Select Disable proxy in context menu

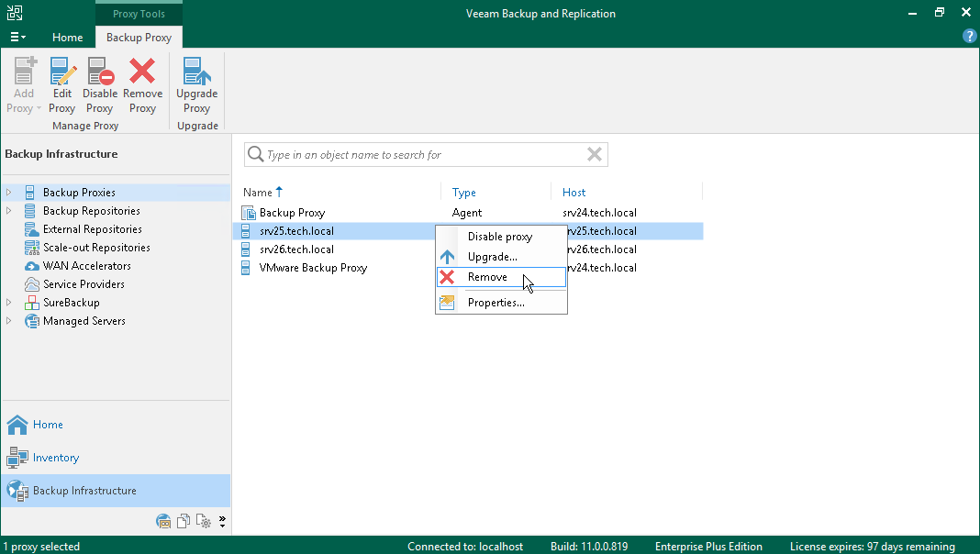(499, 237)
